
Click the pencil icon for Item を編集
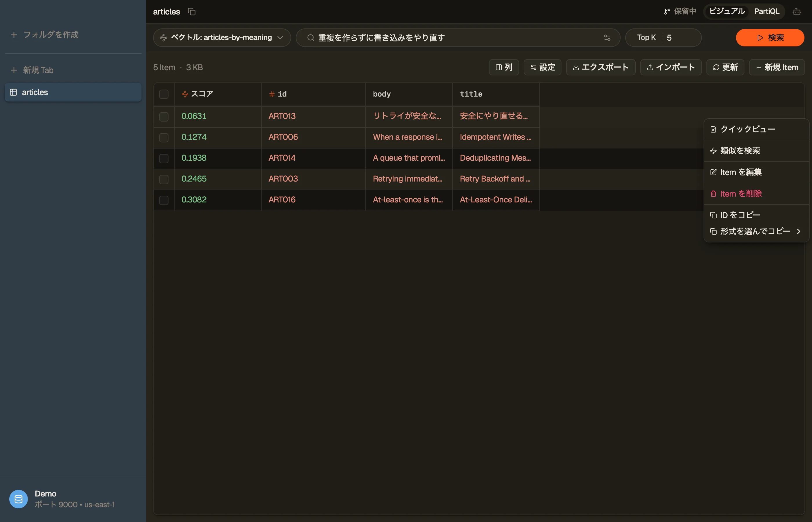pyautogui.click(x=713, y=172)
